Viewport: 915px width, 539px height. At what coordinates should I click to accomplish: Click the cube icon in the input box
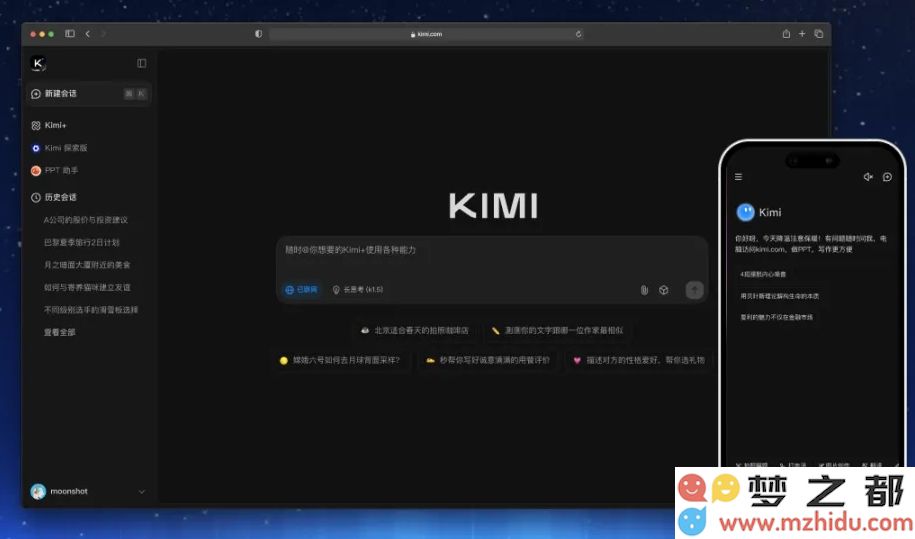click(663, 290)
